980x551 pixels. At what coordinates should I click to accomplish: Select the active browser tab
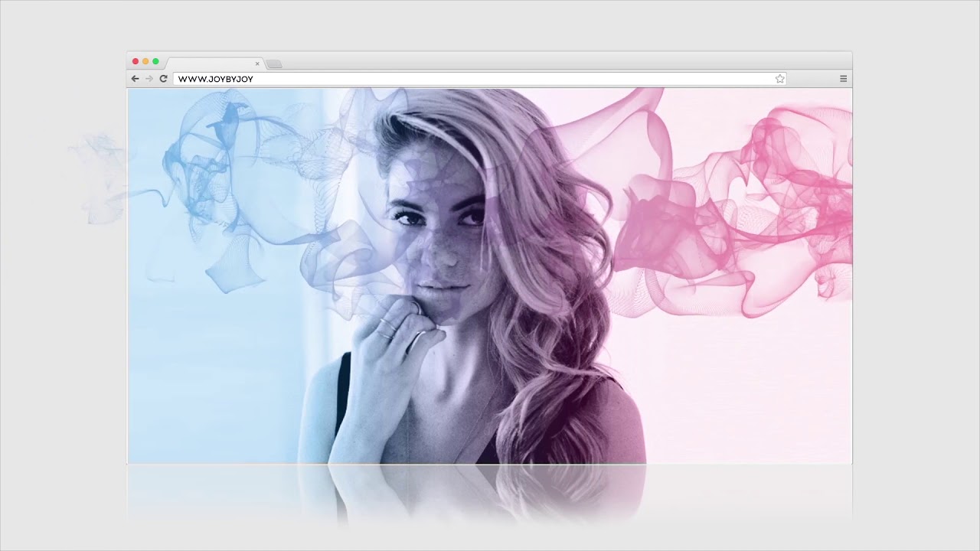[x=214, y=64]
